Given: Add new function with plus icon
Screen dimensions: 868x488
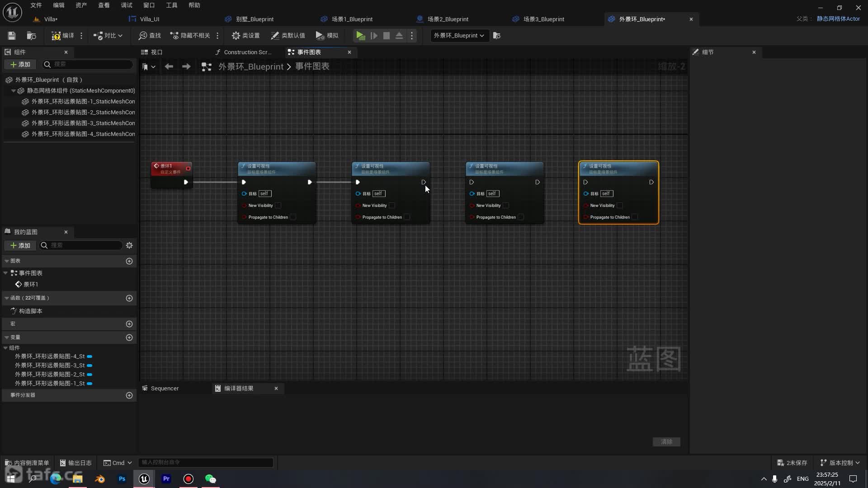Looking at the screenshot, I should tap(129, 298).
